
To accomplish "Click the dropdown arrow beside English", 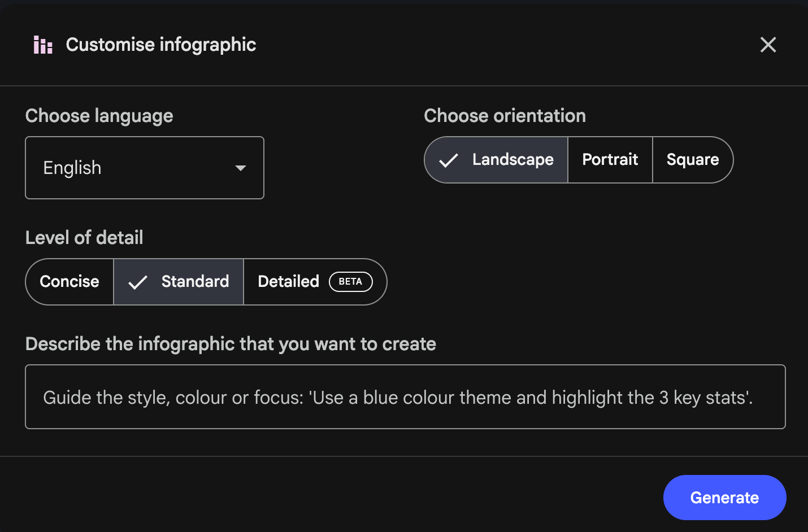I will tap(241, 168).
